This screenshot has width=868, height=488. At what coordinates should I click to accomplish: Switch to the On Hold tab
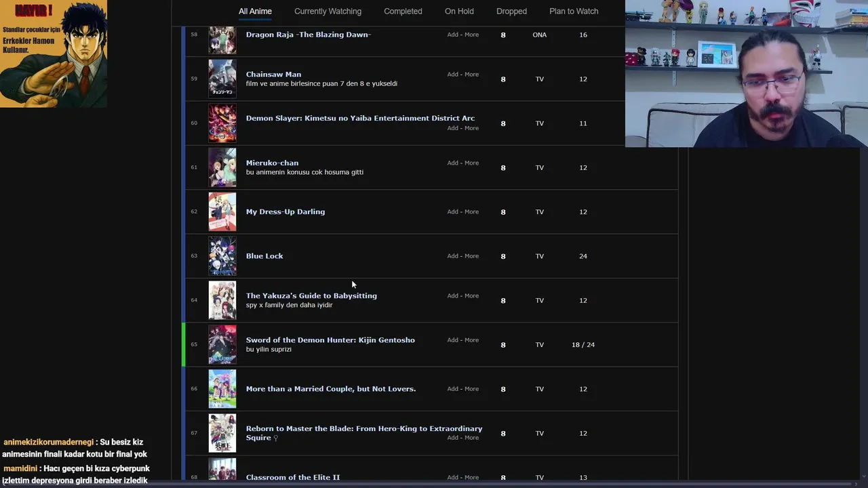click(x=459, y=12)
